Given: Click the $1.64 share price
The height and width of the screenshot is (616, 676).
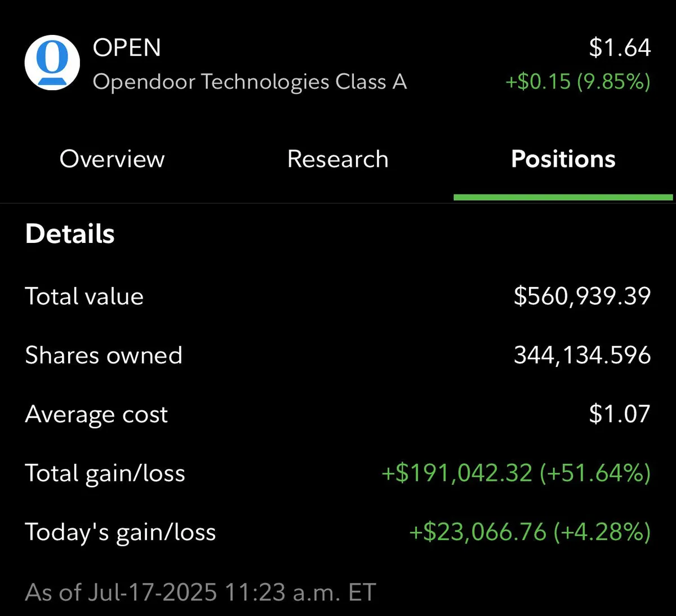Looking at the screenshot, I should click(x=620, y=48).
